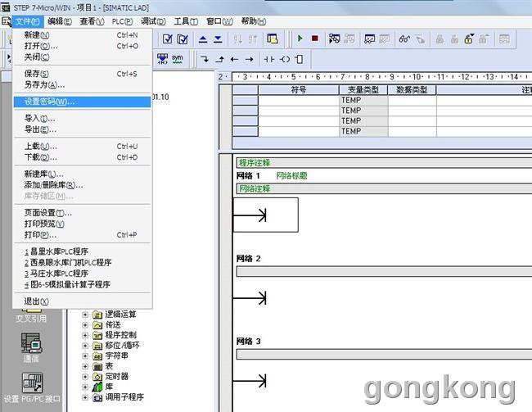This screenshot has width=532, height=412.
Task: Choose 关闭(C) in the File menu
Action: click(x=82, y=57)
